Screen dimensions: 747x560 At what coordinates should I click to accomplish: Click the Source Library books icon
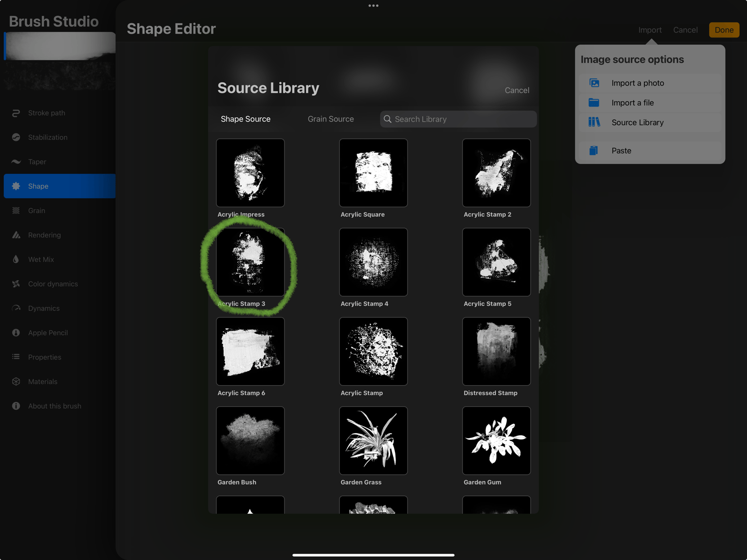point(594,122)
